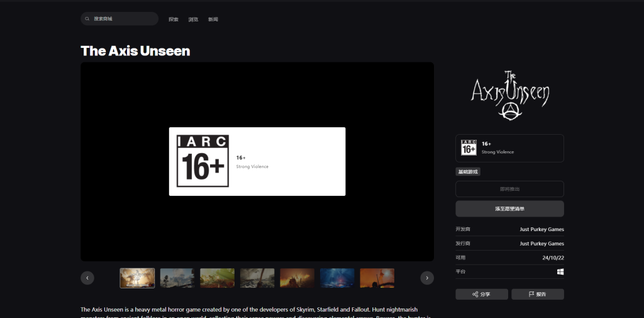Image resolution: width=644 pixels, height=318 pixels.
Task: Click The Axis Unseen logo in sidebar
Action: (x=509, y=96)
